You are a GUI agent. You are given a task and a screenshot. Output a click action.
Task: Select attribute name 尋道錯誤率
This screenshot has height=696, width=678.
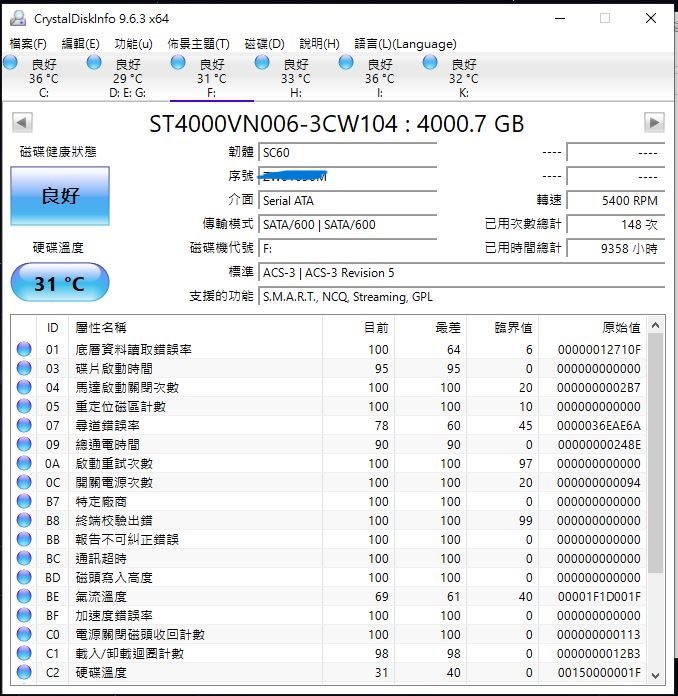point(107,425)
